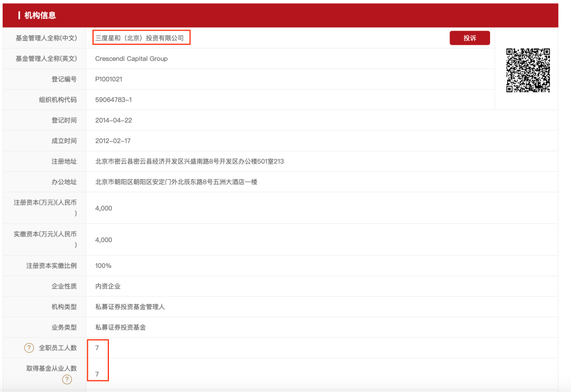Screen dimensions: 571x392
Task: Click the 企业性质 label
Action: click(x=64, y=286)
